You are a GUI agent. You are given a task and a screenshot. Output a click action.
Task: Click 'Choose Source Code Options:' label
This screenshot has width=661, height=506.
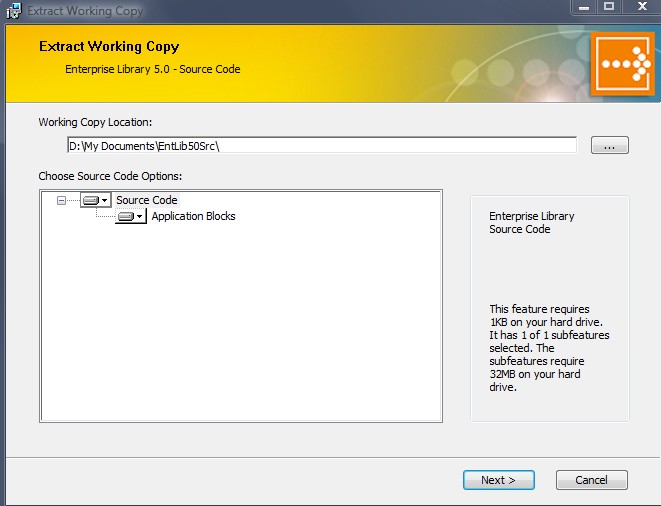pyautogui.click(x=110, y=176)
